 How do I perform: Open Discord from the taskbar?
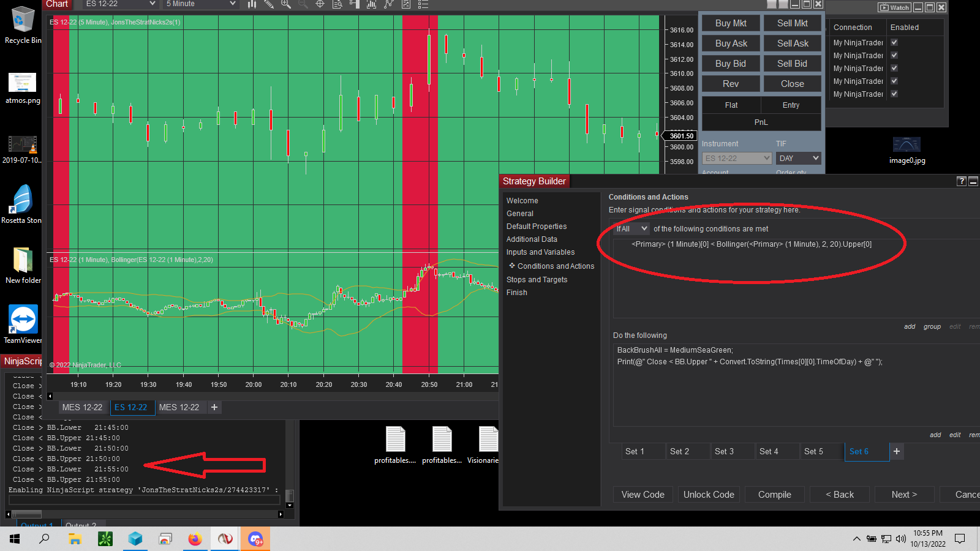[x=255, y=539]
